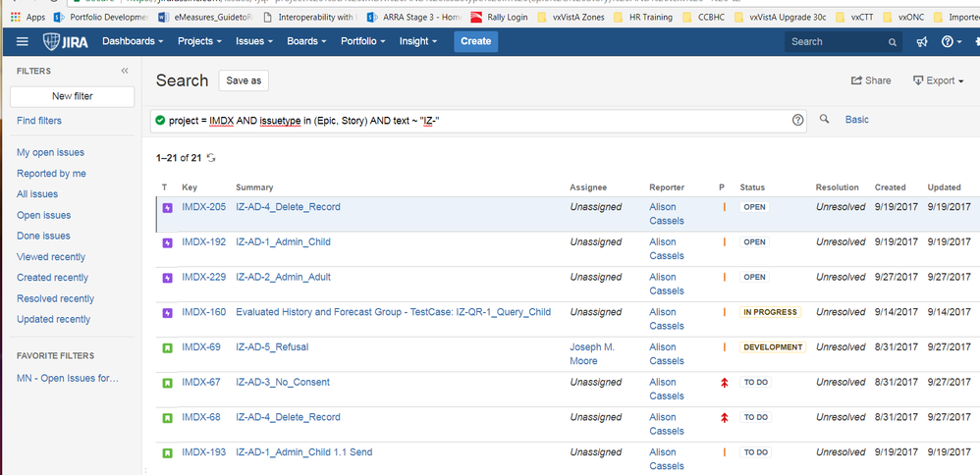Open Portfolio dropdown menu
The image size is (980, 475).
tap(363, 42)
